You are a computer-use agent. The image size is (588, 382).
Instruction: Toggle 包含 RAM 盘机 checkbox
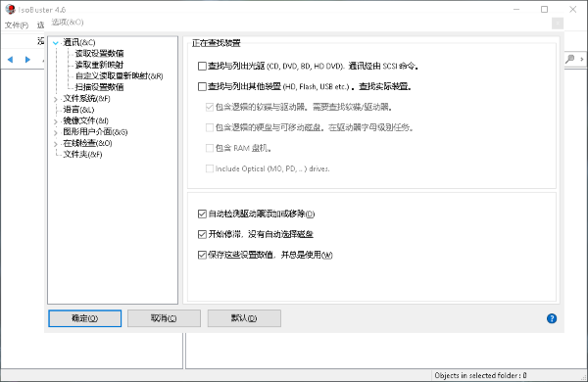pos(210,148)
